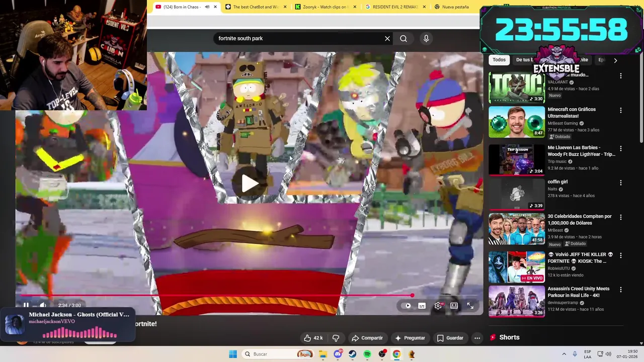Open '30 Celebridades Compiten' video thumbnail
Screen dimensions: 644x362
[517, 229]
